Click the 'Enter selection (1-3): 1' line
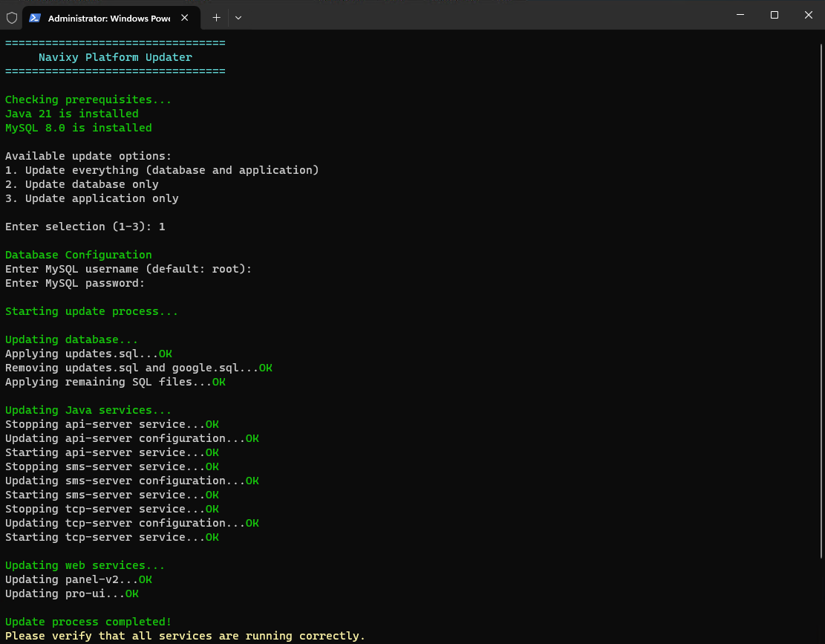Viewport: 825px width, 644px height. [x=85, y=227]
